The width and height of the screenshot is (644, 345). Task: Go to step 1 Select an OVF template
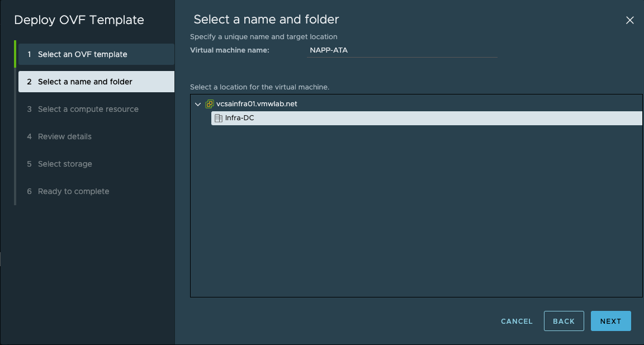[x=97, y=54]
